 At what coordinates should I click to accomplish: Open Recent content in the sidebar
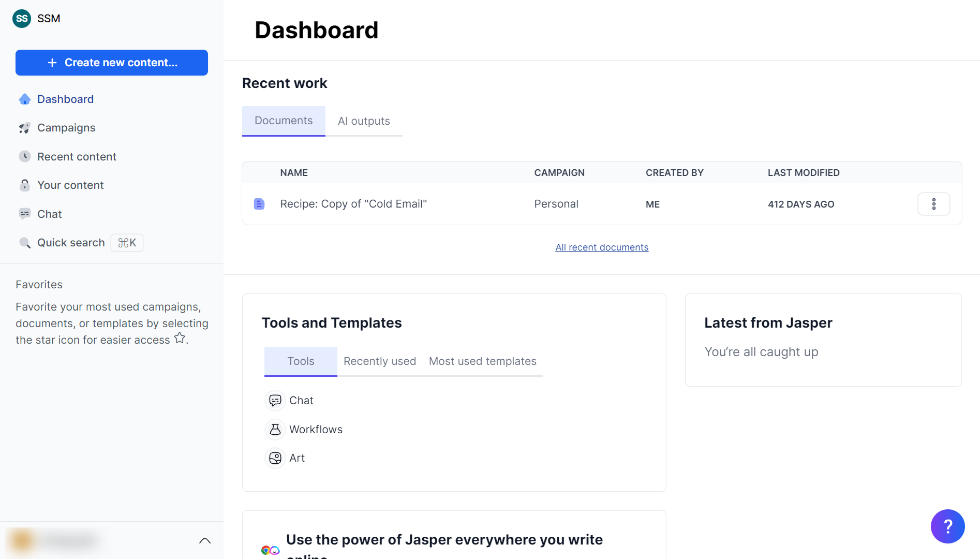(77, 156)
